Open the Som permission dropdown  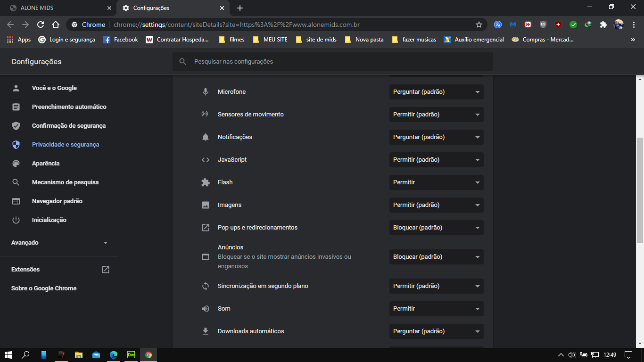point(436,309)
